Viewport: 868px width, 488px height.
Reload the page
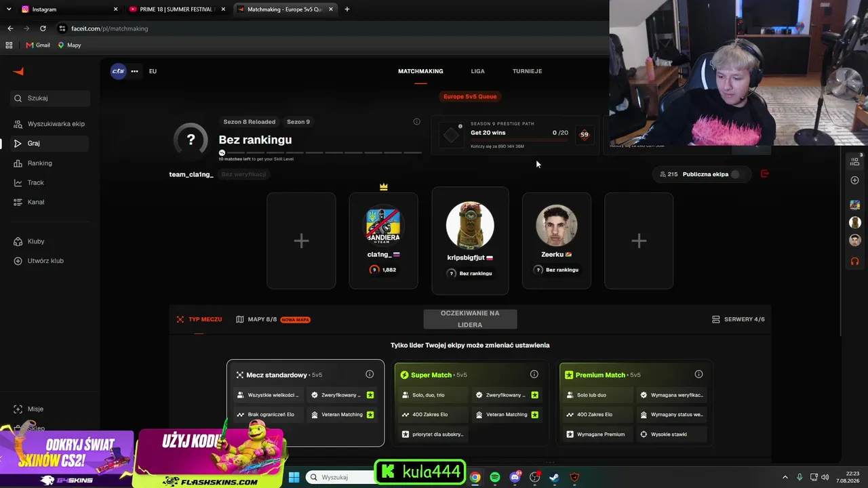(43, 28)
